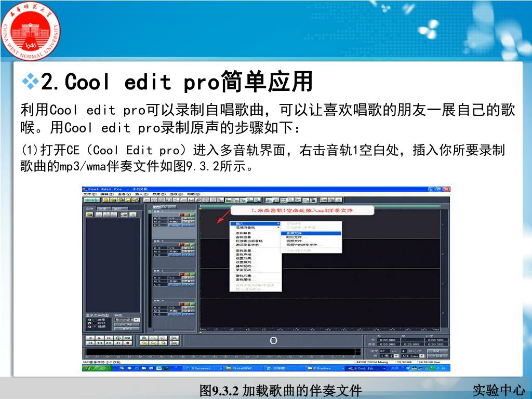Click the green horizontal scroll bar above the tracks
Image resolution: width=532 pixels, height=399 pixels.
pyautogui.click(x=320, y=206)
